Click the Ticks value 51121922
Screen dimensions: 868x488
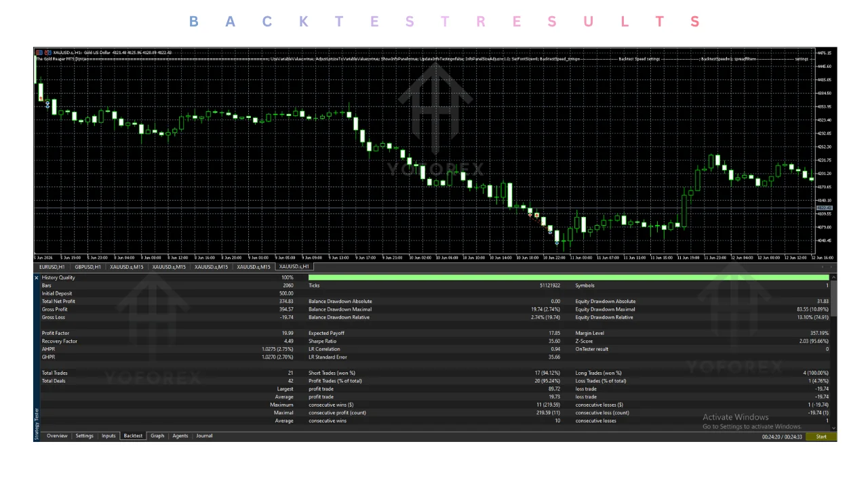[x=550, y=286]
